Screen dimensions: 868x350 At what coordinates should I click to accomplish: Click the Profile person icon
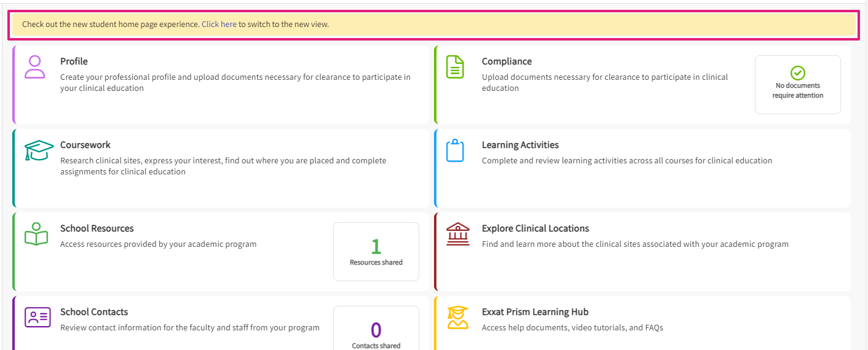click(35, 67)
